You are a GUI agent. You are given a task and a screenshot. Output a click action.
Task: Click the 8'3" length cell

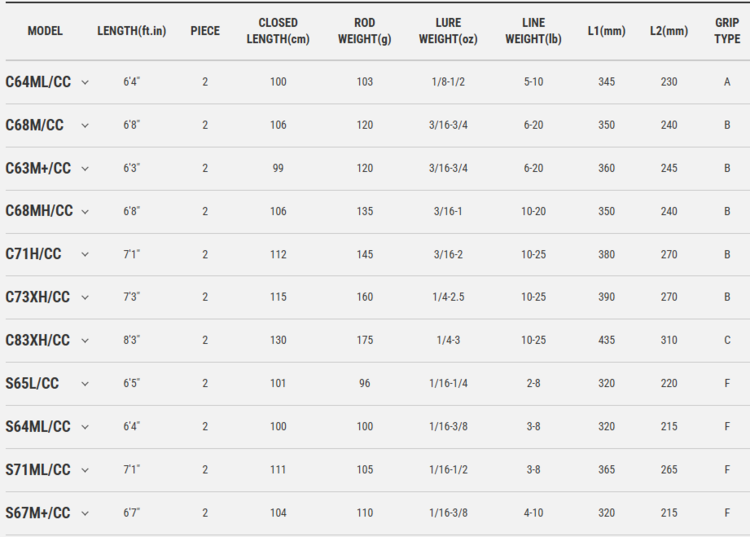pyautogui.click(x=131, y=341)
